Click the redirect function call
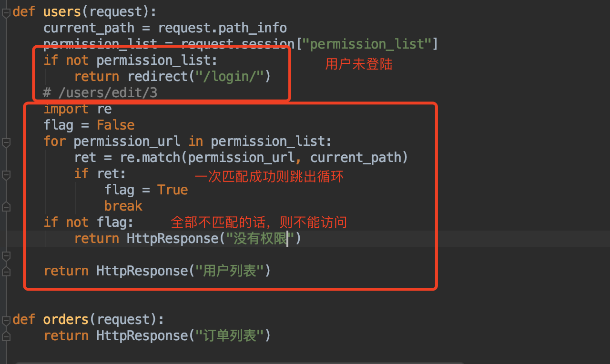This screenshot has width=610, height=364. [158, 77]
